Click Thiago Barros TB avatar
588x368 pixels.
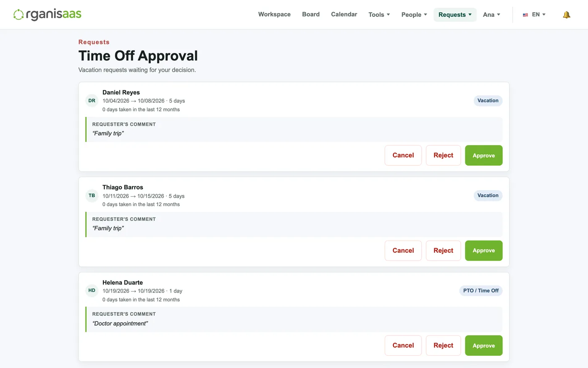click(x=92, y=196)
